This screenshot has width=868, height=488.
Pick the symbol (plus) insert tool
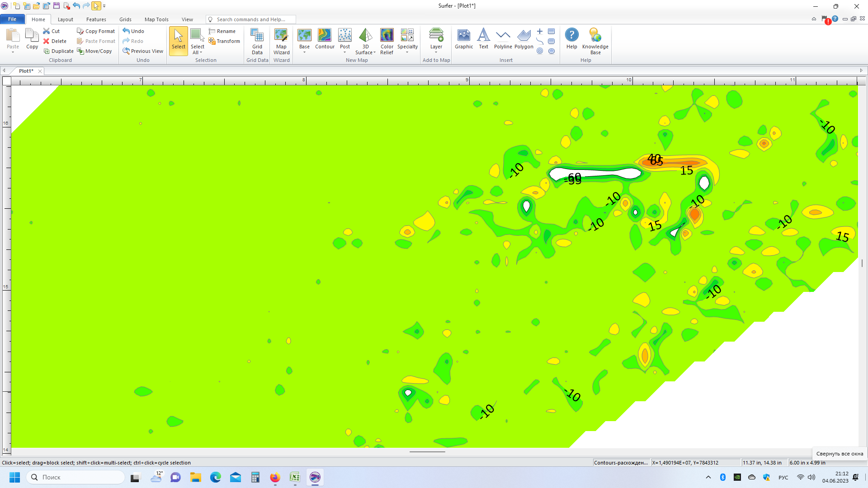point(540,31)
